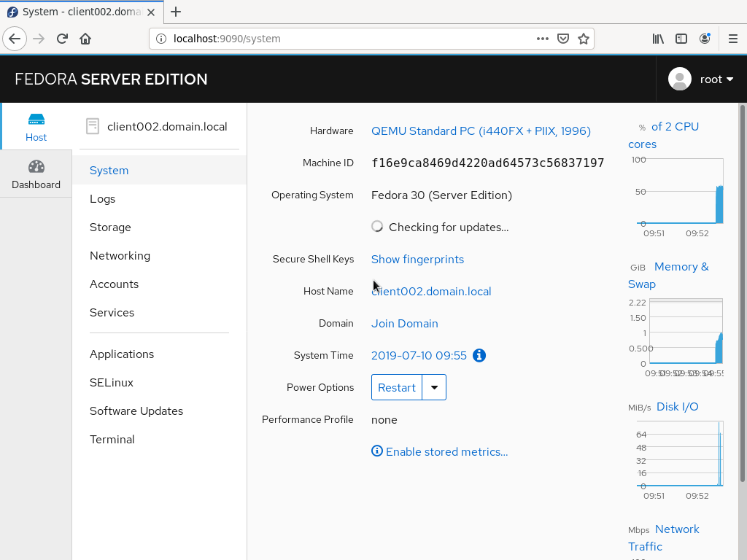This screenshot has height=560, width=747.
Task: Open the Services page
Action: click(x=160, y=312)
